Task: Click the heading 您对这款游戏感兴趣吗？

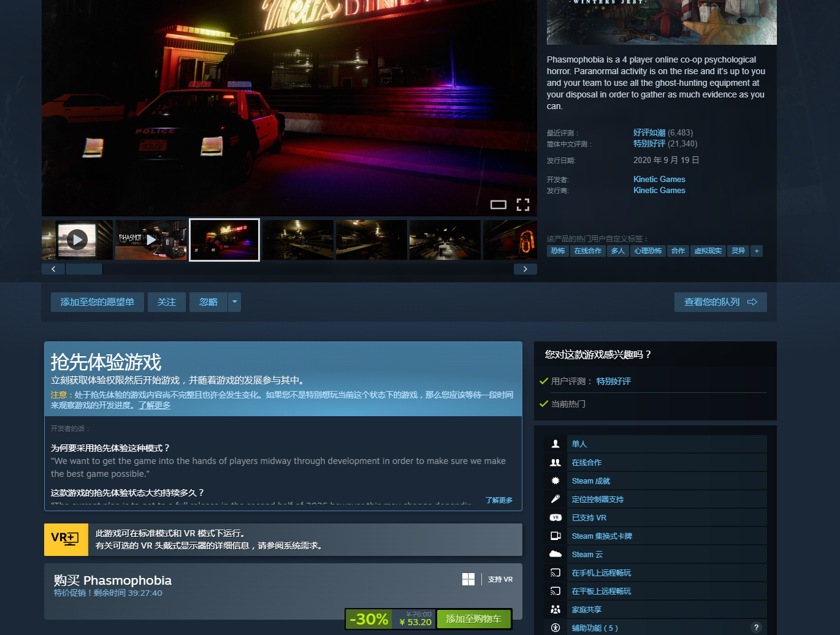Action: click(598, 354)
